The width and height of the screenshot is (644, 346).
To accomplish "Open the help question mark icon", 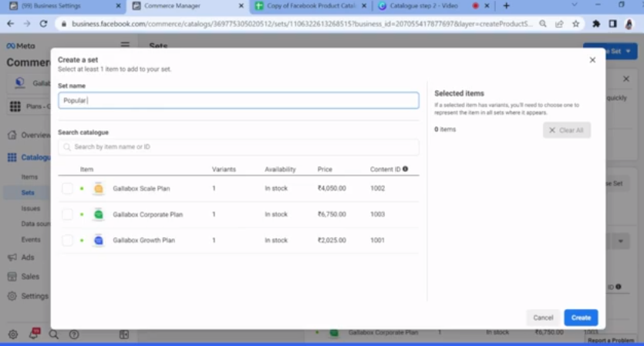I will click(x=74, y=334).
